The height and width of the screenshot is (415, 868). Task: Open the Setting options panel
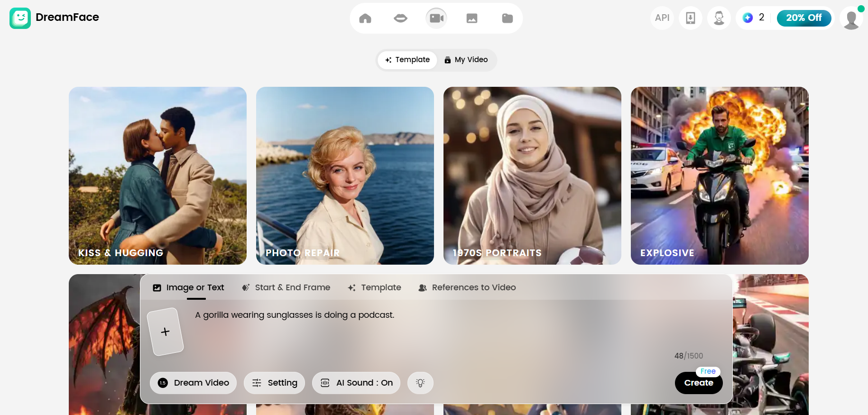275,383
